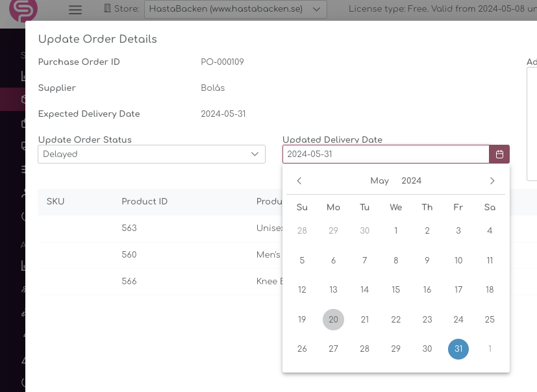The height and width of the screenshot is (392, 537).
Task: Click the May month label in calendar
Action: 379,181
